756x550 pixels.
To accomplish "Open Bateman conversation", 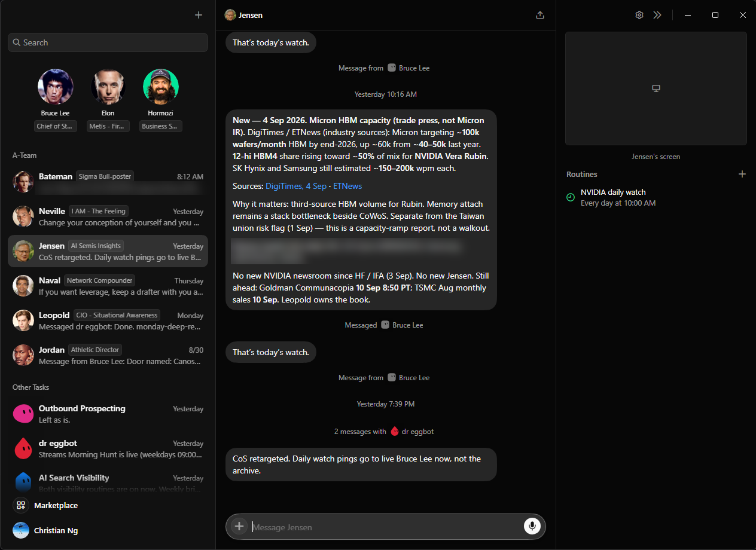I will [x=108, y=182].
